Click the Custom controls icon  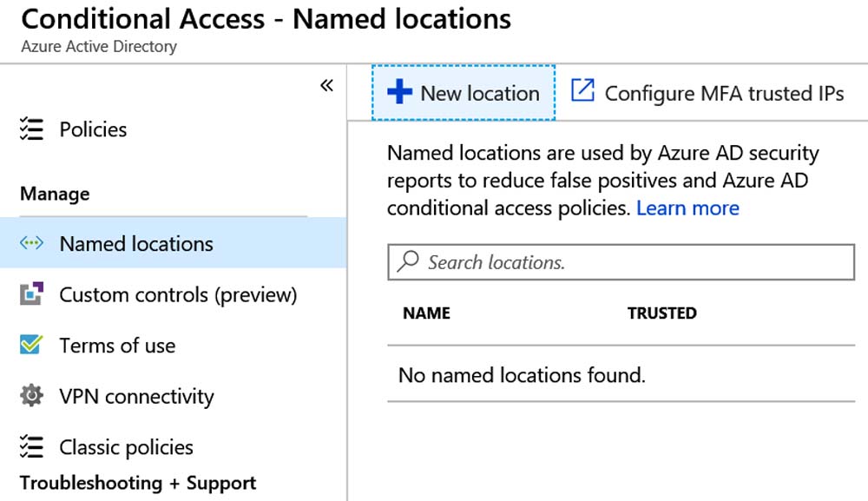point(31,294)
